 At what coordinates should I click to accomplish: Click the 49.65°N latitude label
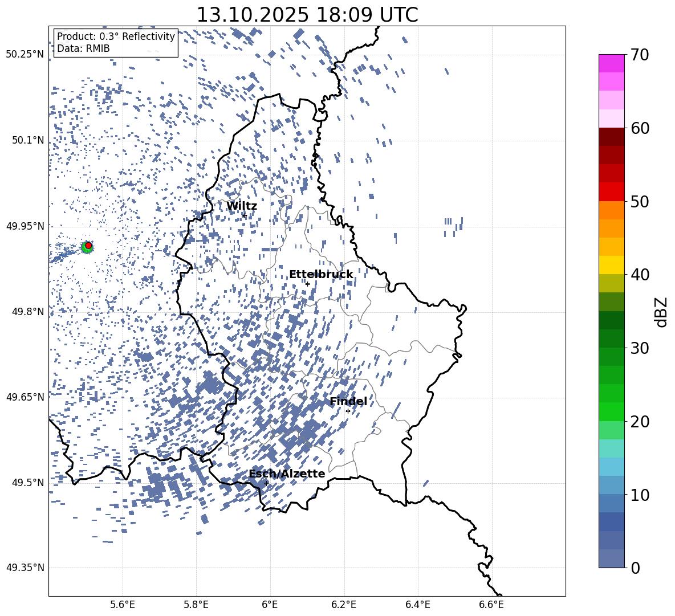coord(25,397)
